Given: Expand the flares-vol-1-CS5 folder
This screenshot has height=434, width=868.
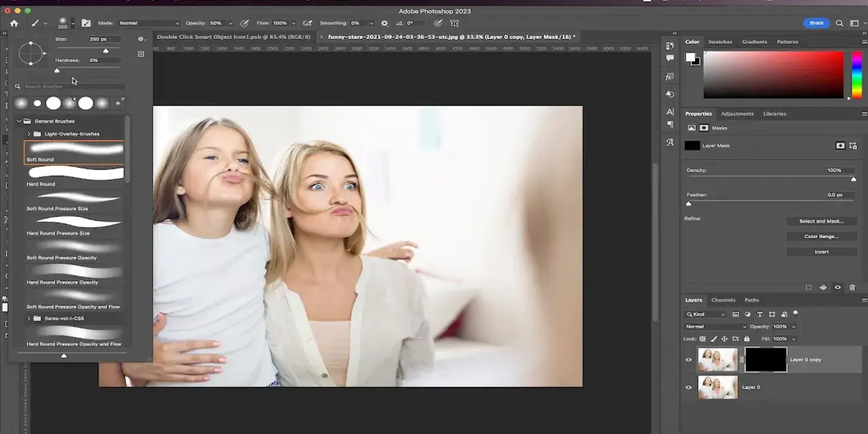Looking at the screenshot, I should (28, 318).
